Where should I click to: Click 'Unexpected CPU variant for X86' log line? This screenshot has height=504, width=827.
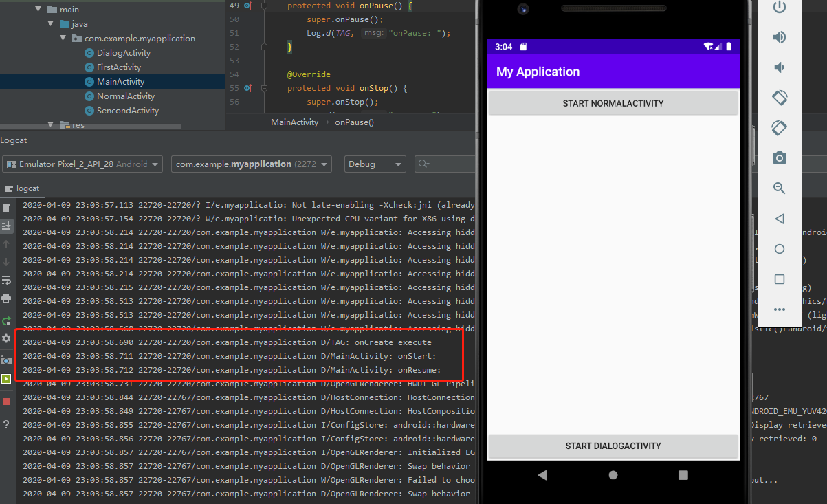248,219
